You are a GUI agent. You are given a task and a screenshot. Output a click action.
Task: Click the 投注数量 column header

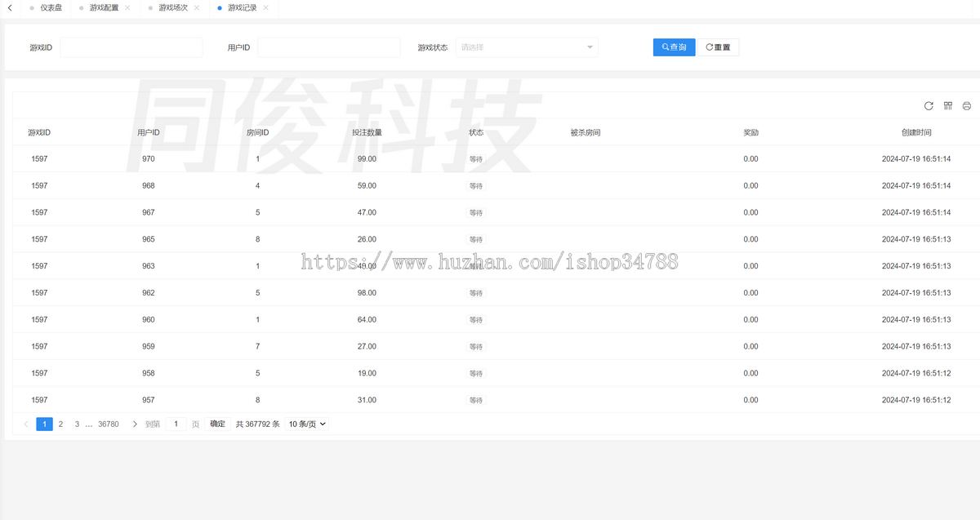pos(367,132)
